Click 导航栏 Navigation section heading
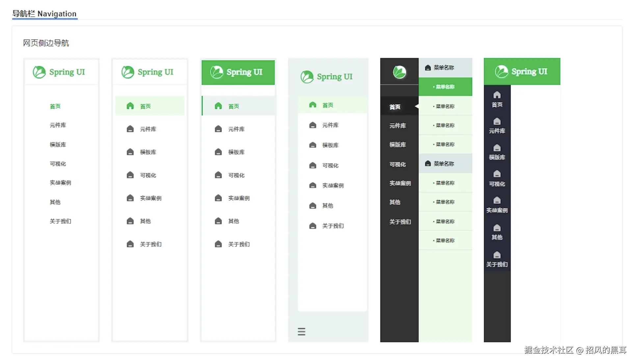636x364 pixels. pos(44,14)
